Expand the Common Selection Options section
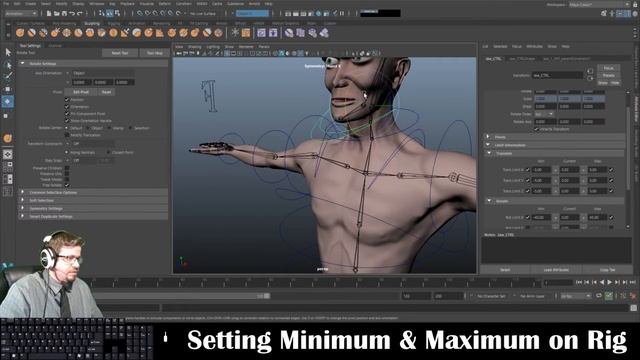The height and width of the screenshot is (360, 640). pos(23,192)
